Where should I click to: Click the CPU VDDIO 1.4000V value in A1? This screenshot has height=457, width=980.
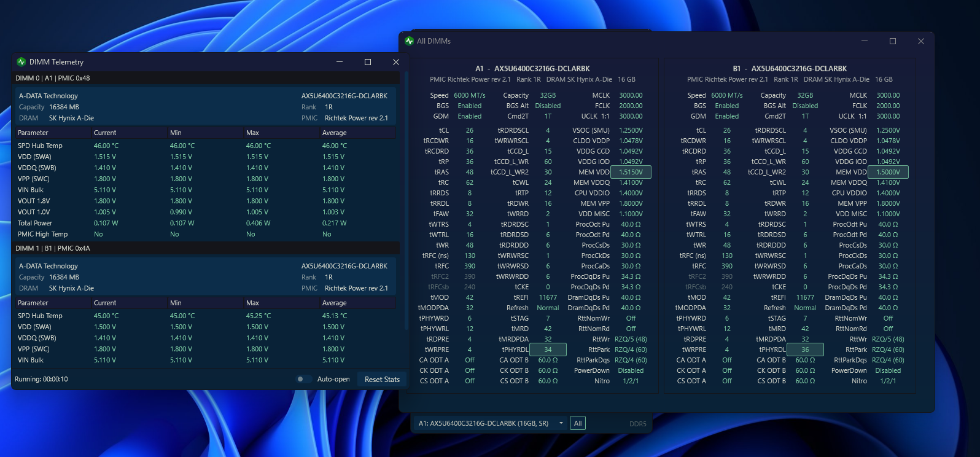631,193
